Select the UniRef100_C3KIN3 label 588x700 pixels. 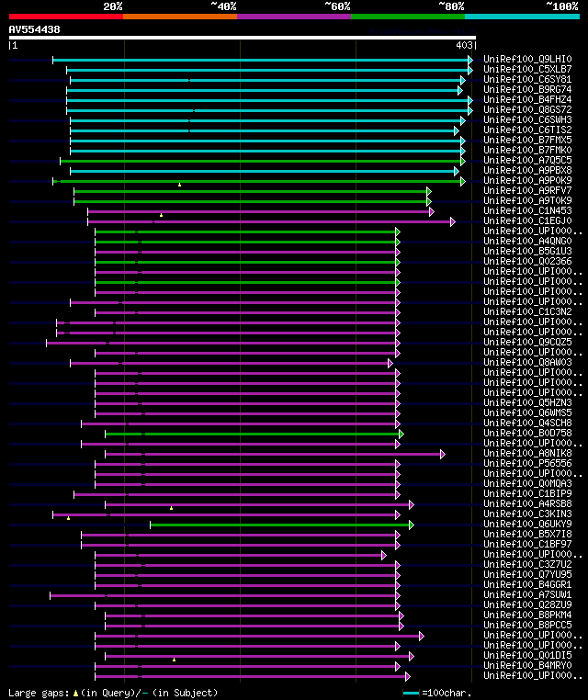coord(527,514)
